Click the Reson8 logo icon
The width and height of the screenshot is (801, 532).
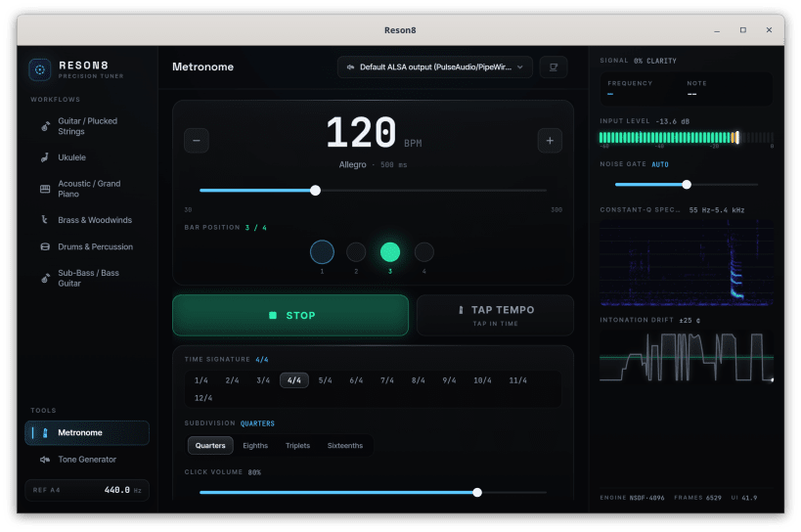(40, 70)
